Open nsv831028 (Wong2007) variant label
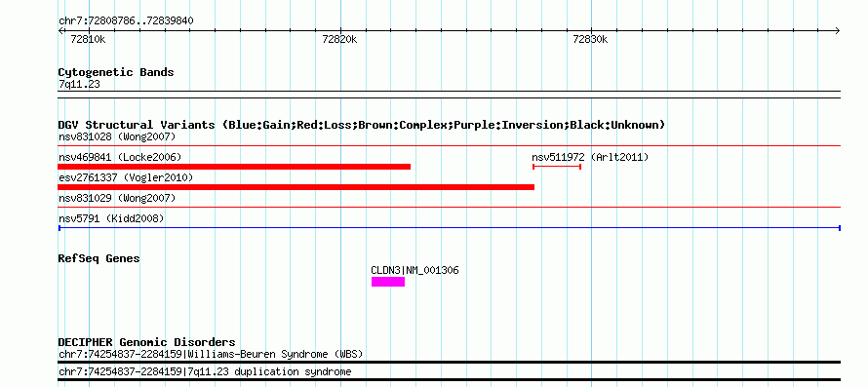 pyautogui.click(x=117, y=136)
